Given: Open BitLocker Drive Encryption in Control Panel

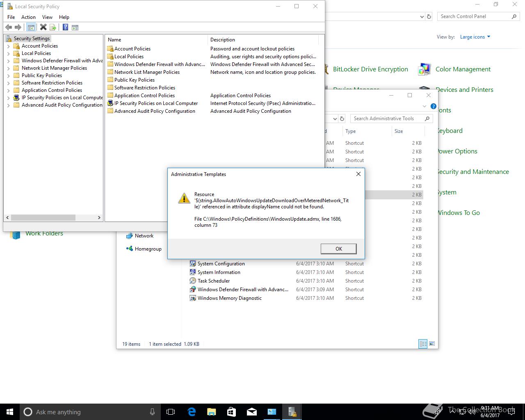Looking at the screenshot, I should click(370, 69).
